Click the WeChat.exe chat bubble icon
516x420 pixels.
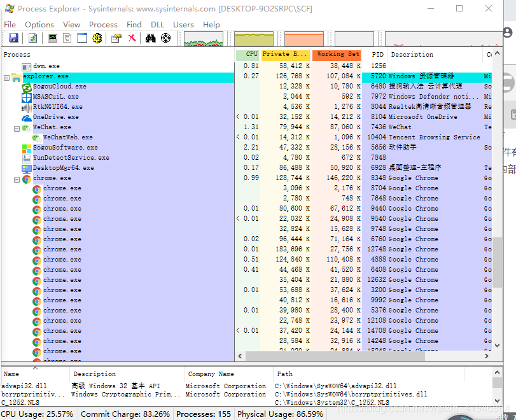coord(26,128)
